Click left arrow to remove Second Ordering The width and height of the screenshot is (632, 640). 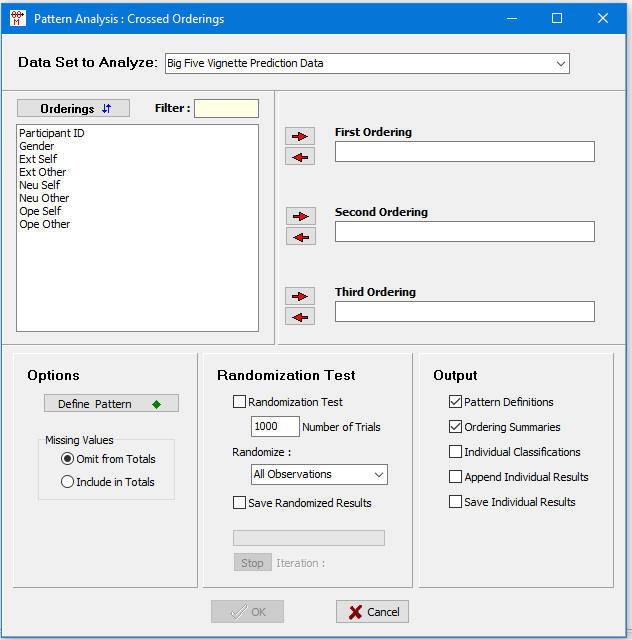[299, 237]
